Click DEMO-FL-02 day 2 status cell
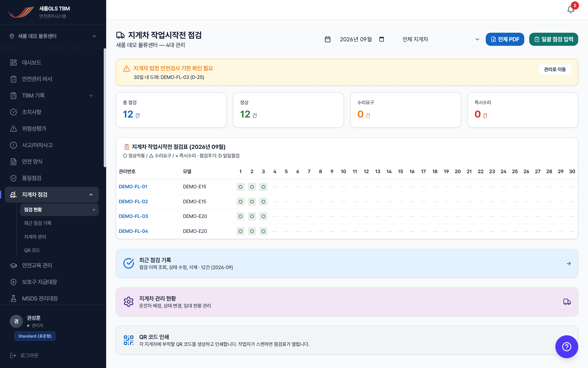 [252, 202]
